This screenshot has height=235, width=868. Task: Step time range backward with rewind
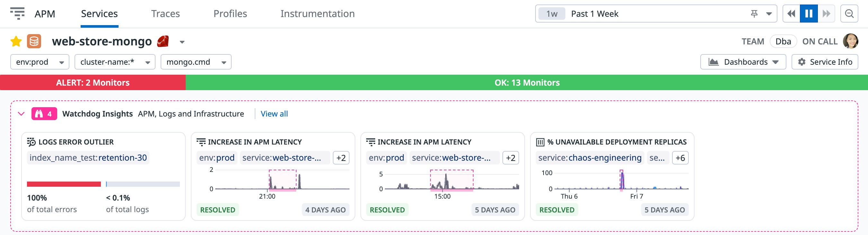tap(791, 14)
